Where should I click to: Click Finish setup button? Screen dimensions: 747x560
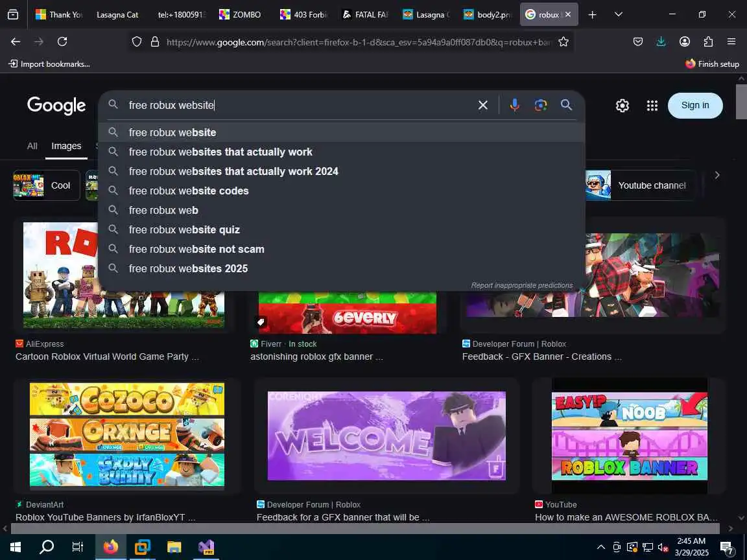click(x=712, y=64)
